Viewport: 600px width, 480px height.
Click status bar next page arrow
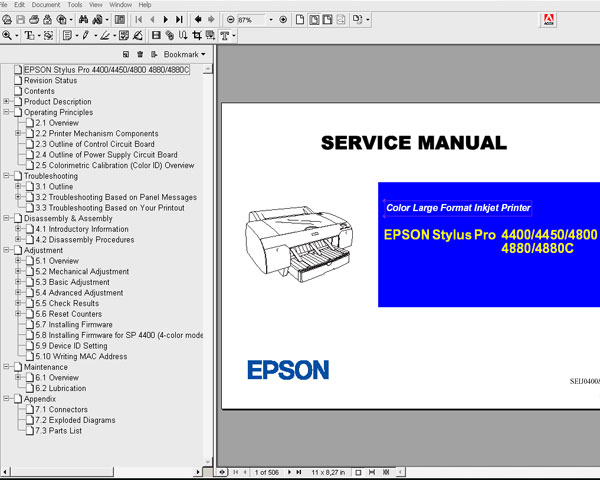tap(290, 472)
